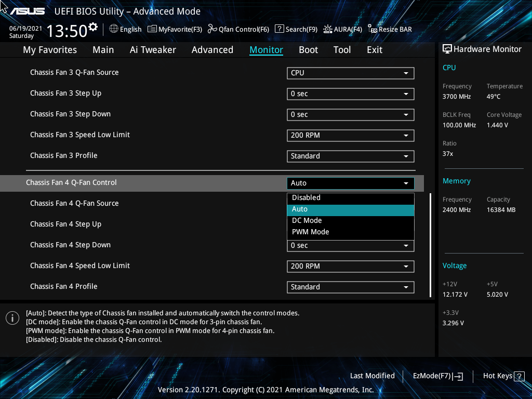Open AURA lighting control
Screen dimensions: 532x399
click(342, 29)
